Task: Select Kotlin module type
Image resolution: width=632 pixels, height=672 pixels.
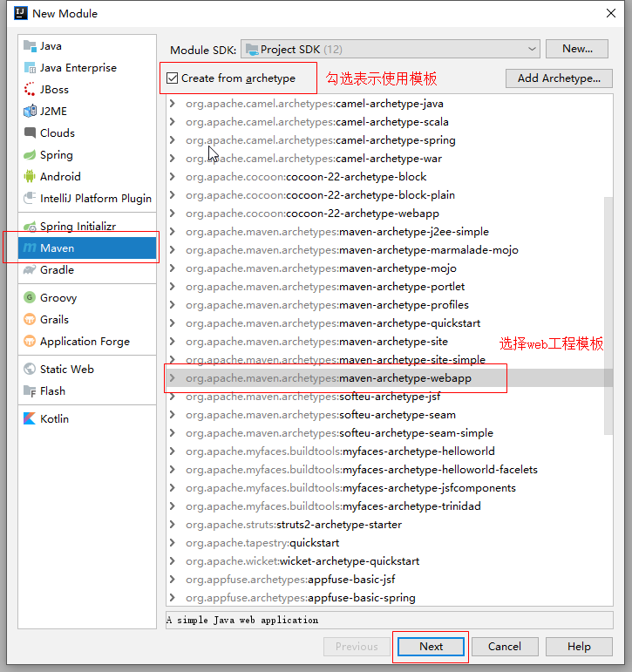Action: click(87, 418)
